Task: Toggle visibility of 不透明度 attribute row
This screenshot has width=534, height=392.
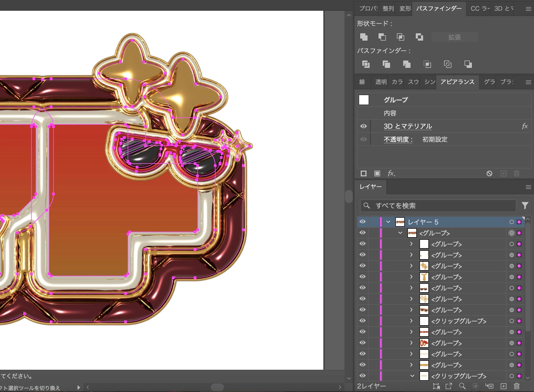Action: coord(363,139)
